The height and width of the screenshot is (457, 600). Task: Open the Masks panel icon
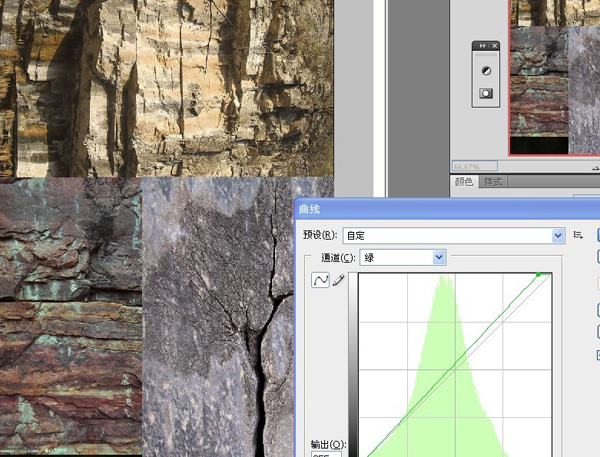(x=486, y=93)
